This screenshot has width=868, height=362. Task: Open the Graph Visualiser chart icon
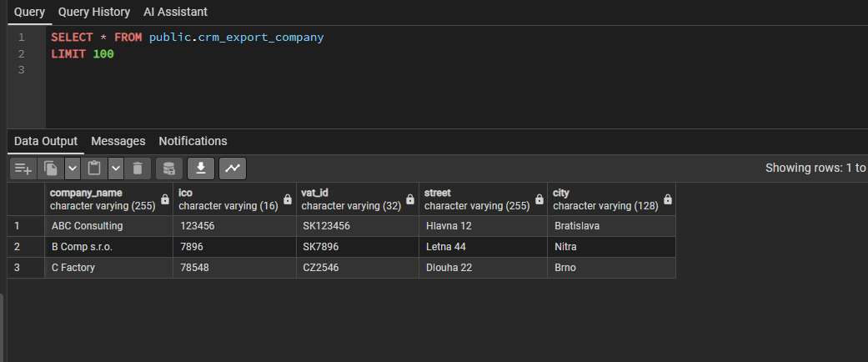pos(233,168)
